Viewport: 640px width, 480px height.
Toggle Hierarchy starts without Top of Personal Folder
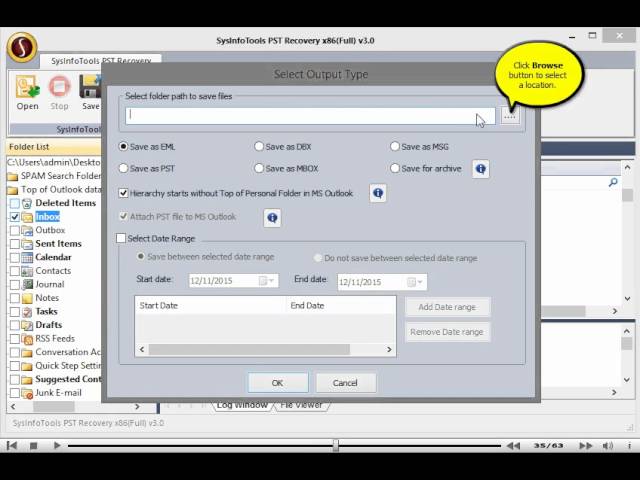point(123,193)
